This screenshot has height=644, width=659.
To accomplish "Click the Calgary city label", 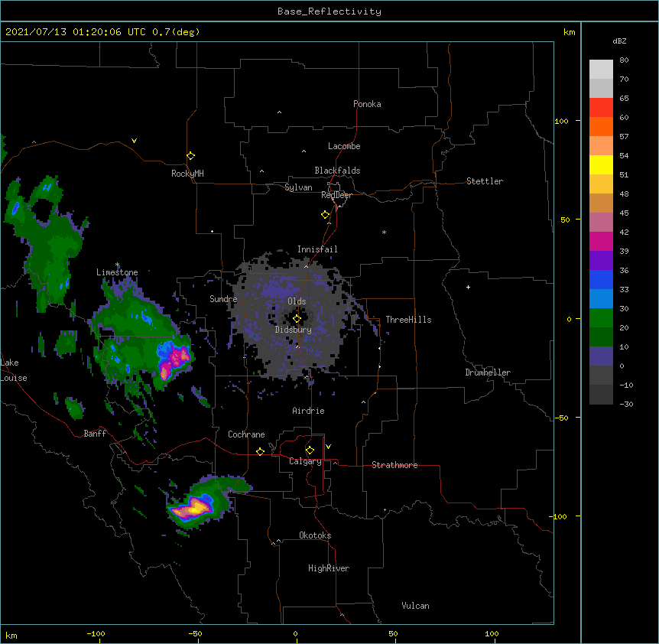I will pos(305,461).
